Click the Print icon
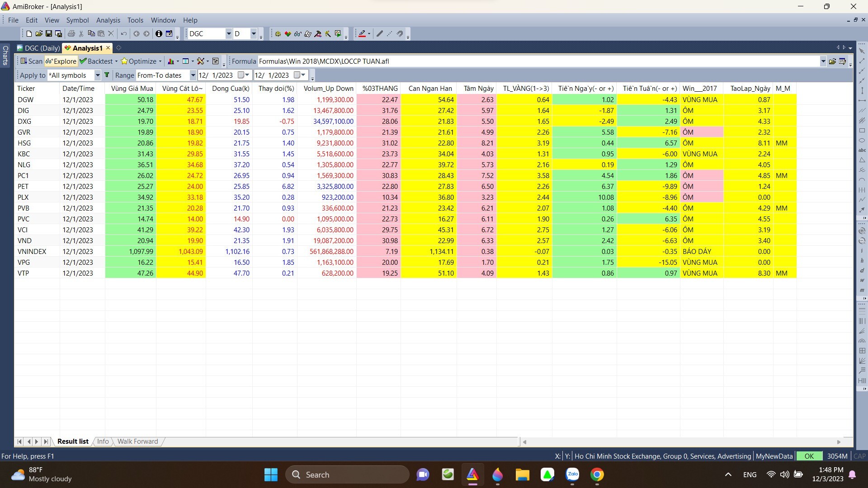The width and height of the screenshot is (868, 488). coord(71,34)
